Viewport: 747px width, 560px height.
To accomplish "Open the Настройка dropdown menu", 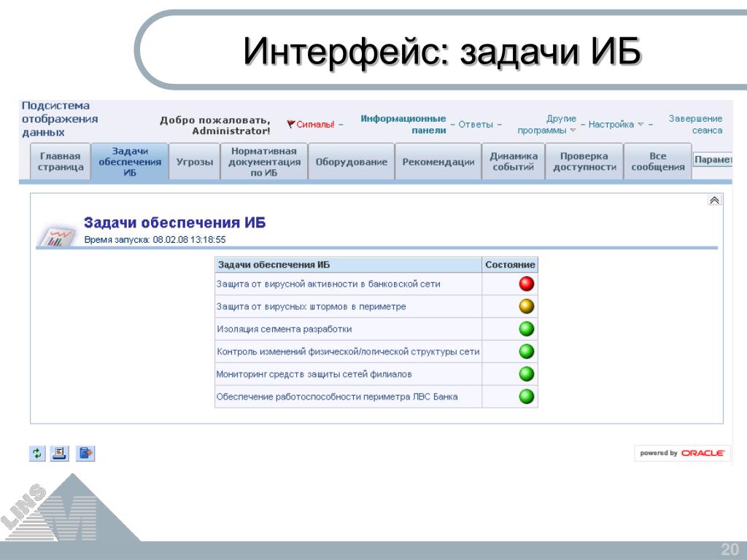I will click(616, 124).
